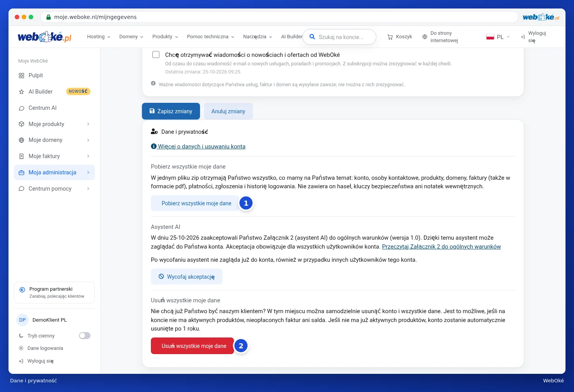The width and height of the screenshot is (574, 392).
Task: Click the Moje produkty box icon
Action: [21, 124]
